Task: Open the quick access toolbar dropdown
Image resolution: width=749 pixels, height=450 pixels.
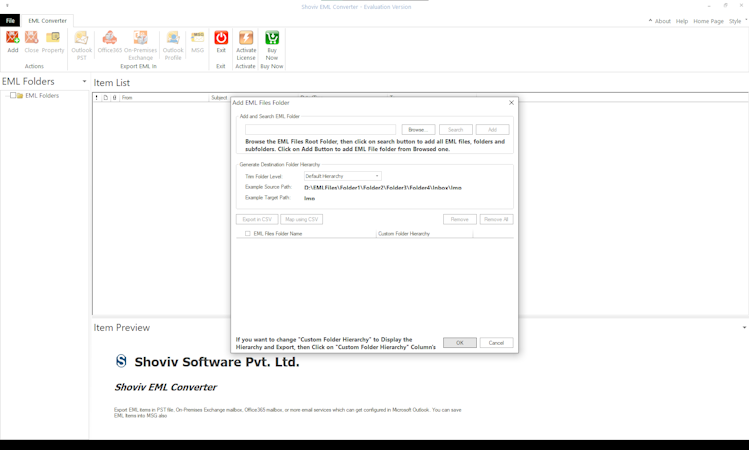Action: tap(7, 6)
